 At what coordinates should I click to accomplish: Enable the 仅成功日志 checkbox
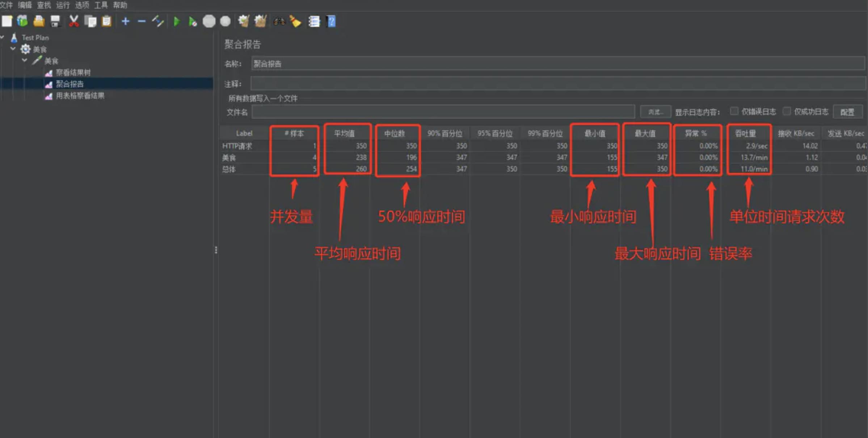click(x=786, y=111)
